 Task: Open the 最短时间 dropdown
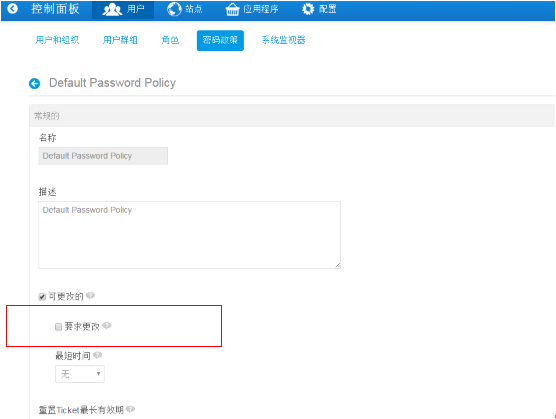pyautogui.click(x=80, y=374)
